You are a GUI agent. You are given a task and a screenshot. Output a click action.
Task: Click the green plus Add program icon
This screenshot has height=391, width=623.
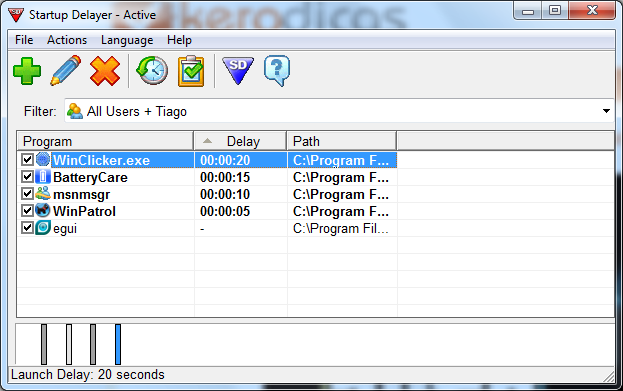tap(27, 71)
